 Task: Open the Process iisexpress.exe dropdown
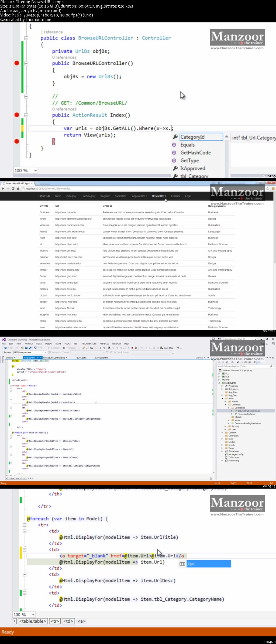[30, 352]
